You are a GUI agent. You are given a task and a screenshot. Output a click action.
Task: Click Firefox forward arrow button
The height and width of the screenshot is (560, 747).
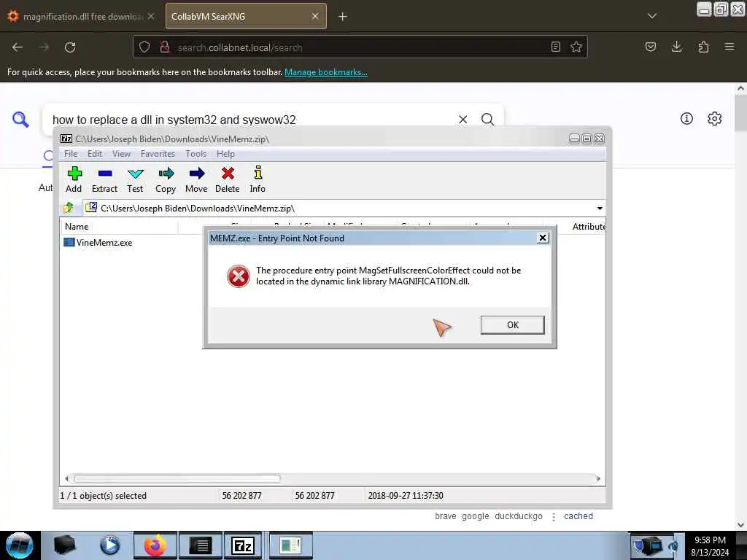(44, 47)
